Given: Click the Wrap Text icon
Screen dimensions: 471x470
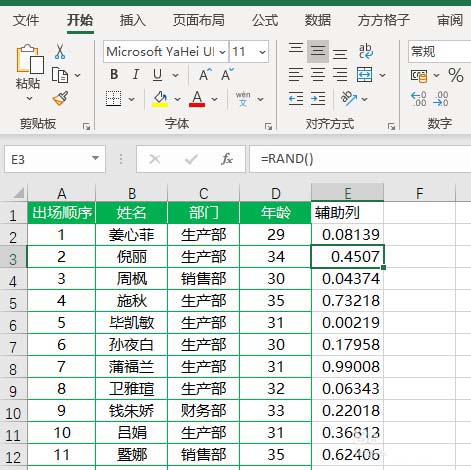Looking at the screenshot, I should click(x=366, y=51).
